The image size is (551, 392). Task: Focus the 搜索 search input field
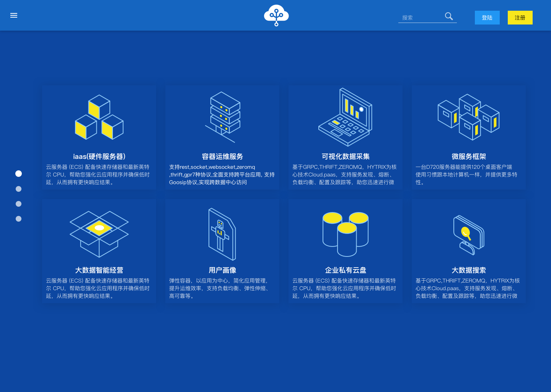pyautogui.click(x=421, y=18)
